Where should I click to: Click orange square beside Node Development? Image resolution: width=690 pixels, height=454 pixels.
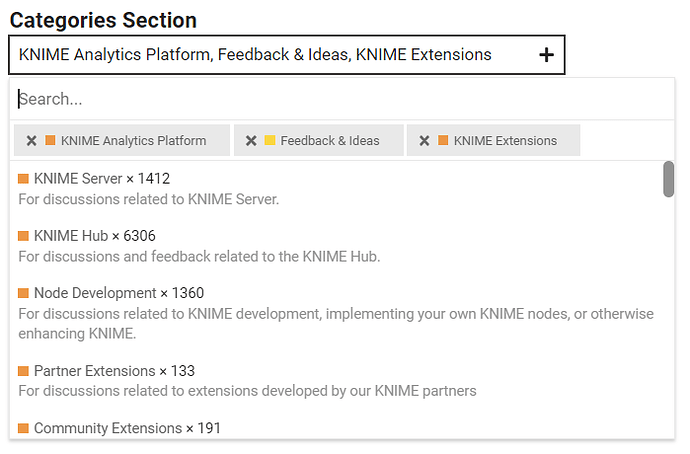[23, 293]
